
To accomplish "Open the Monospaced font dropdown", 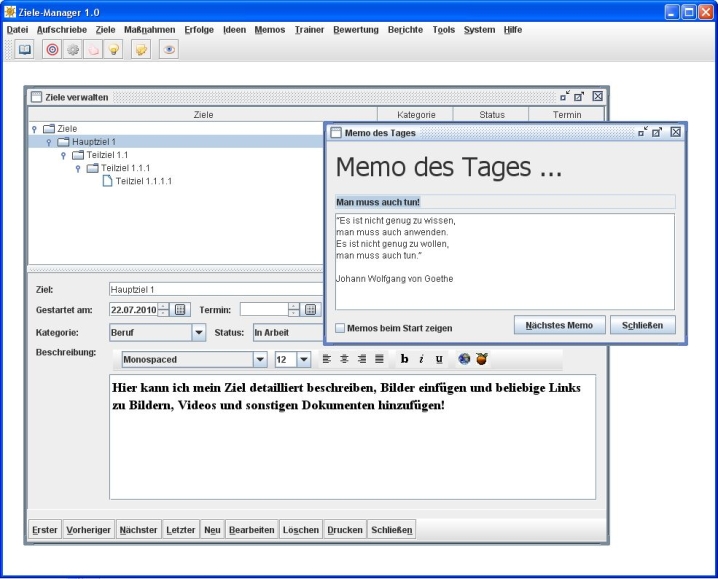I will coord(260,359).
